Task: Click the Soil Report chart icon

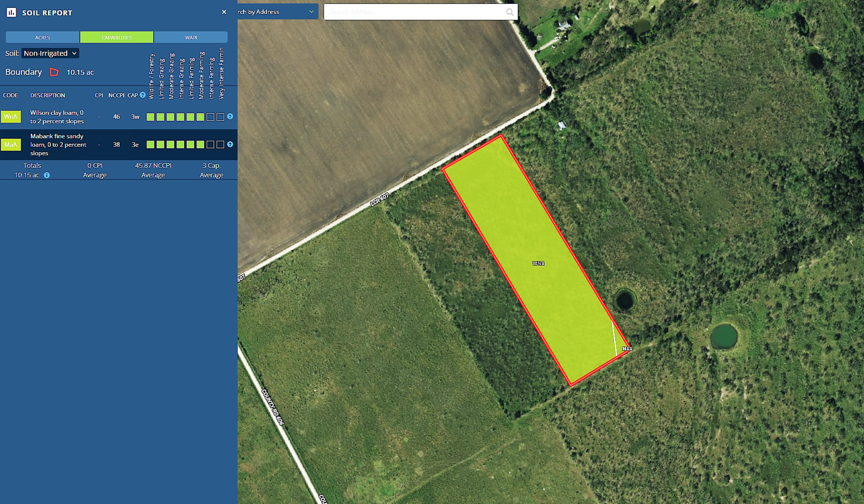Action: 11,13
